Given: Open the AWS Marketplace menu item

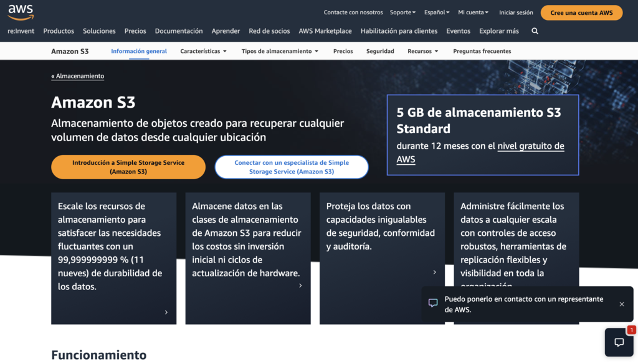Looking at the screenshot, I should [x=325, y=30].
